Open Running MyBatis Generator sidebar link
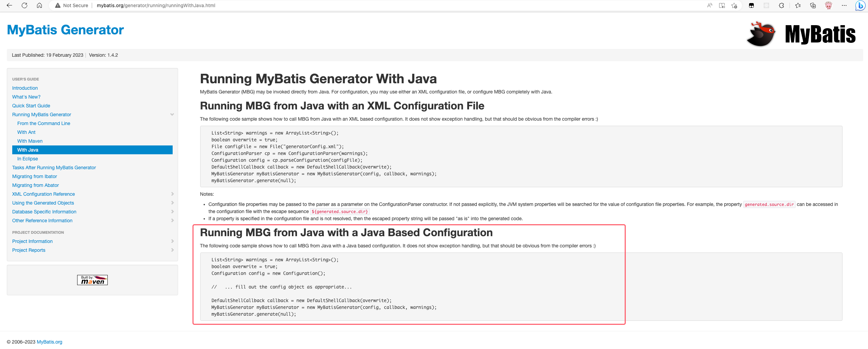The width and height of the screenshot is (868, 349). click(x=41, y=115)
